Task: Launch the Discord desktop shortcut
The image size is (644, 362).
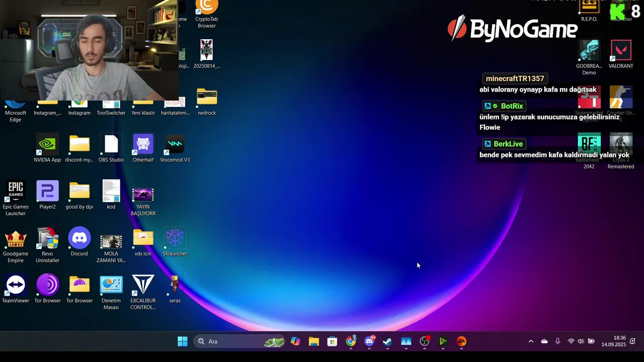Action: (79, 242)
